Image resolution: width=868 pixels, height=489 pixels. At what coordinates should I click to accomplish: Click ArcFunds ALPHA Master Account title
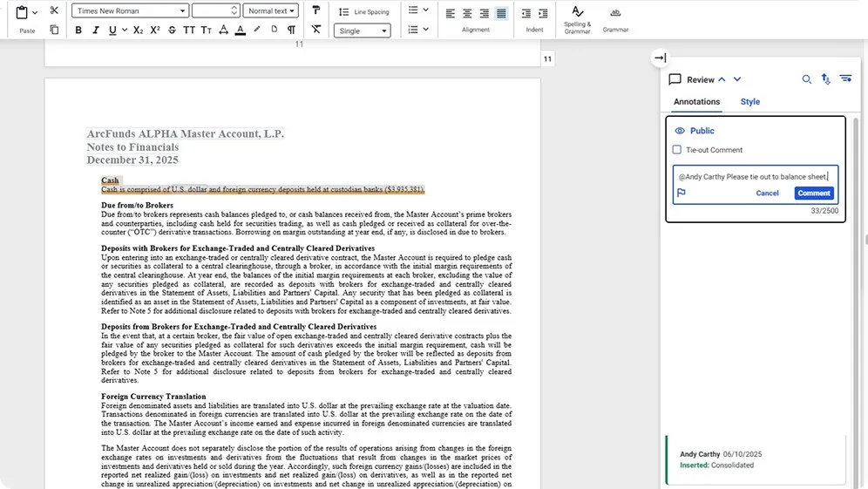click(x=186, y=134)
